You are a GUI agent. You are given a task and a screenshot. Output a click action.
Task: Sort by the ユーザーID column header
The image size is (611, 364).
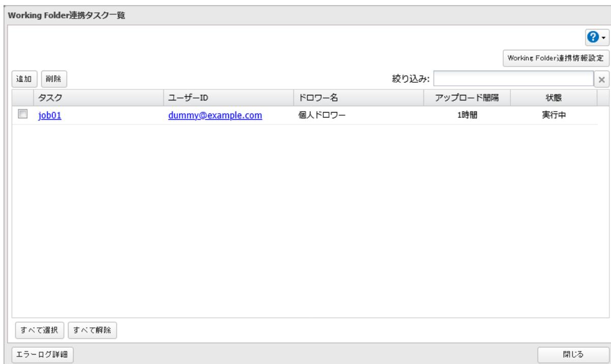pyautogui.click(x=228, y=97)
